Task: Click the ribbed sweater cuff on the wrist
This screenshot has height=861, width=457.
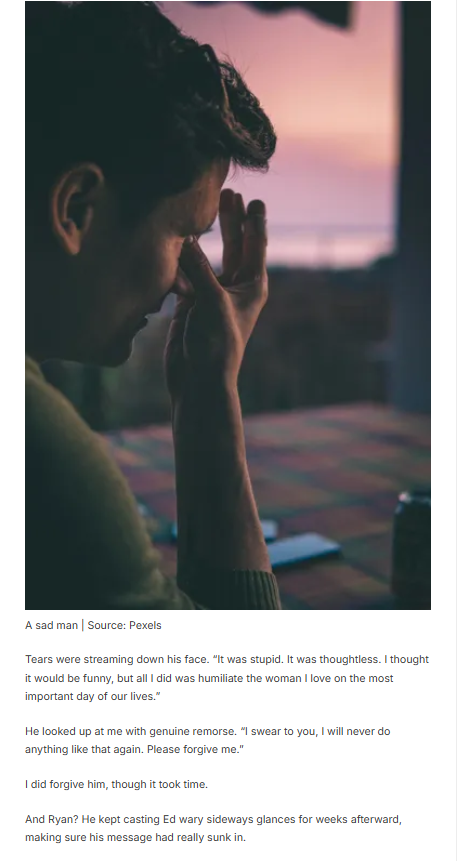Action: click(x=256, y=590)
